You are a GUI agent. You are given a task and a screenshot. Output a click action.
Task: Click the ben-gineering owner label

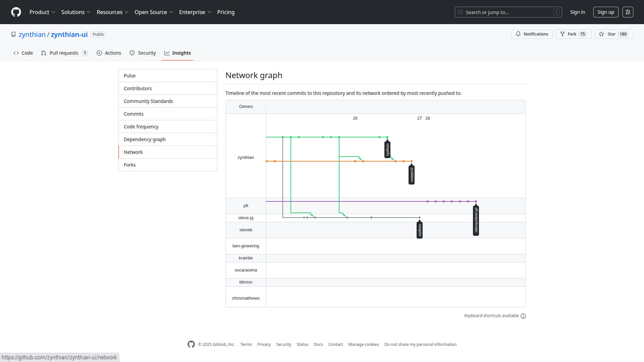(x=246, y=246)
